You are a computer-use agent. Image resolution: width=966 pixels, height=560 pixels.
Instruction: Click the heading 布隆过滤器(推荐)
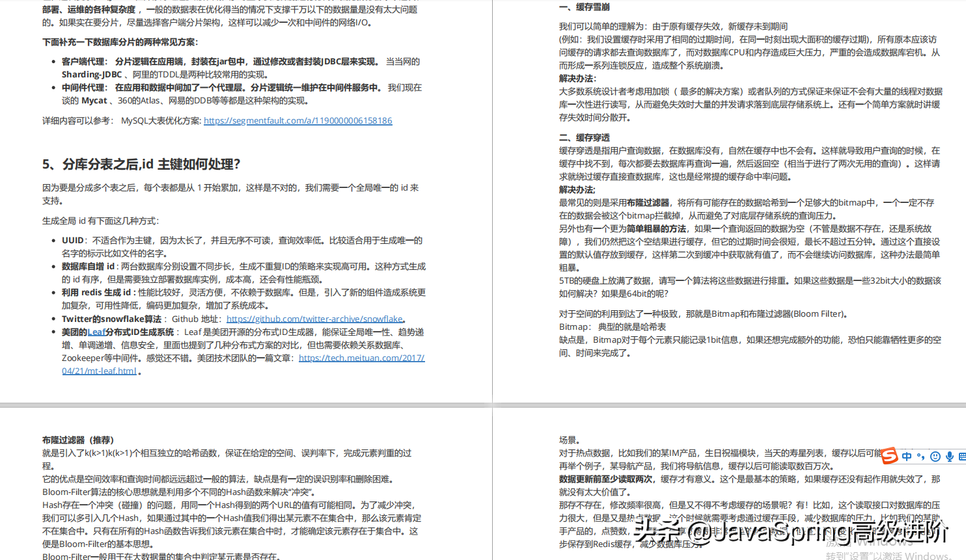[78, 440]
